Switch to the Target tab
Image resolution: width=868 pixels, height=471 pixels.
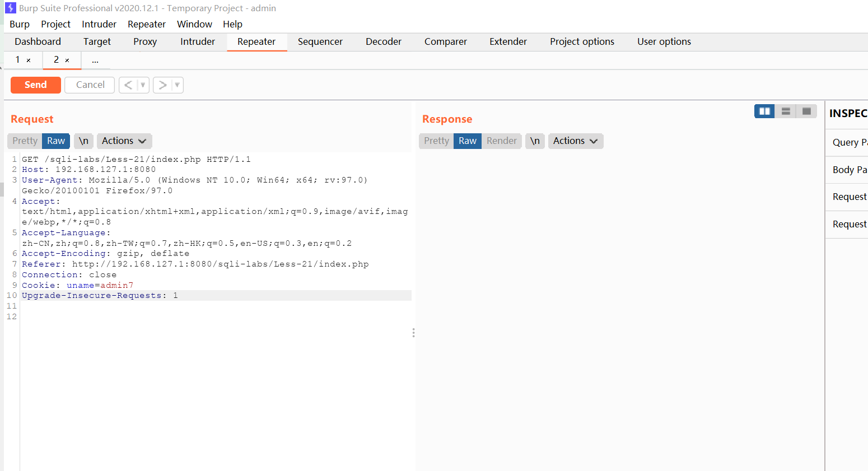[97, 42]
